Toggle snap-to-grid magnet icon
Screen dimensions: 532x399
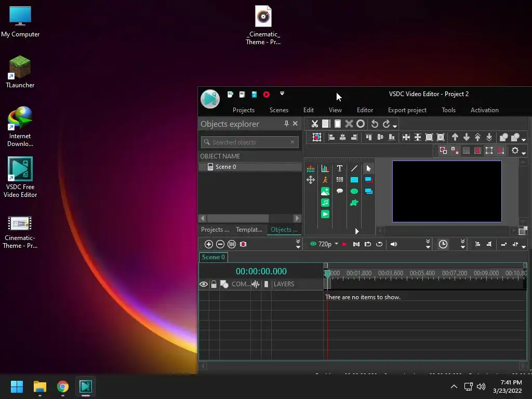click(478, 151)
